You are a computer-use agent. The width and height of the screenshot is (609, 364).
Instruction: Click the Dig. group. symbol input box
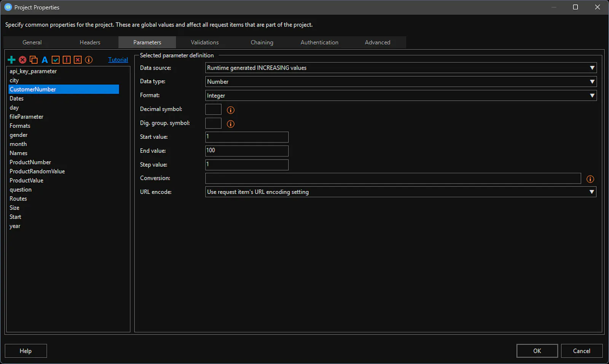click(x=213, y=123)
